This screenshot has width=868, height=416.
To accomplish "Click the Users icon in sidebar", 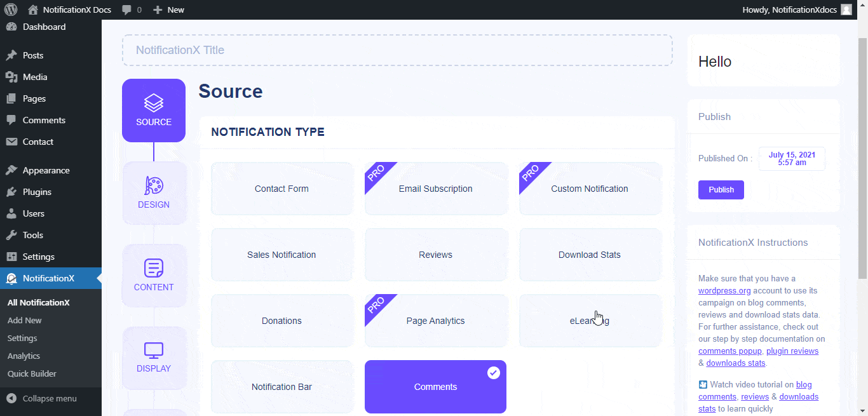I will (x=11, y=213).
